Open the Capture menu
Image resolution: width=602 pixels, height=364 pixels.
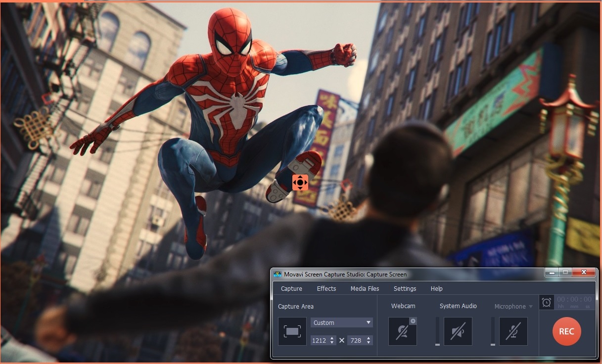(291, 288)
